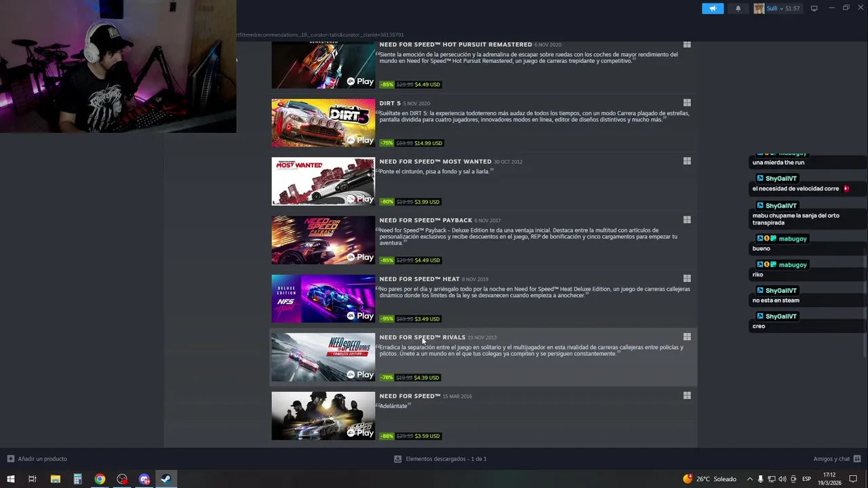
Task: Open the Need for Speed 2016 thumbnail
Action: point(323,416)
